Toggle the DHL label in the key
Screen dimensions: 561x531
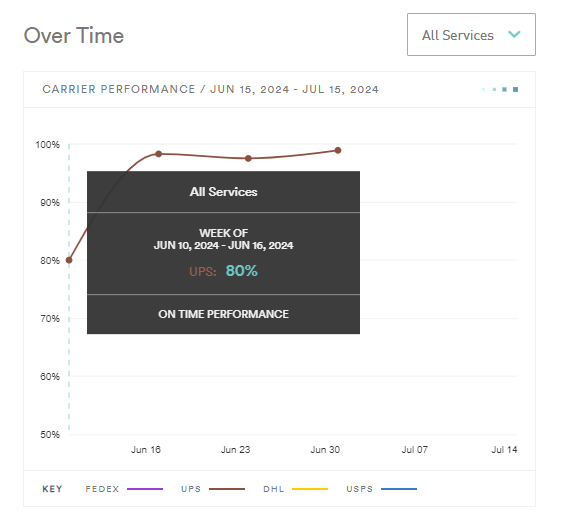click(274, 489)
